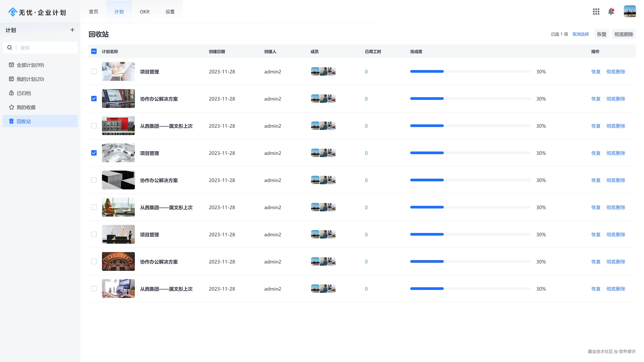Open notifications bell icon
The height and width of the screenshot is (362, 644).
(x=611, y=12)
